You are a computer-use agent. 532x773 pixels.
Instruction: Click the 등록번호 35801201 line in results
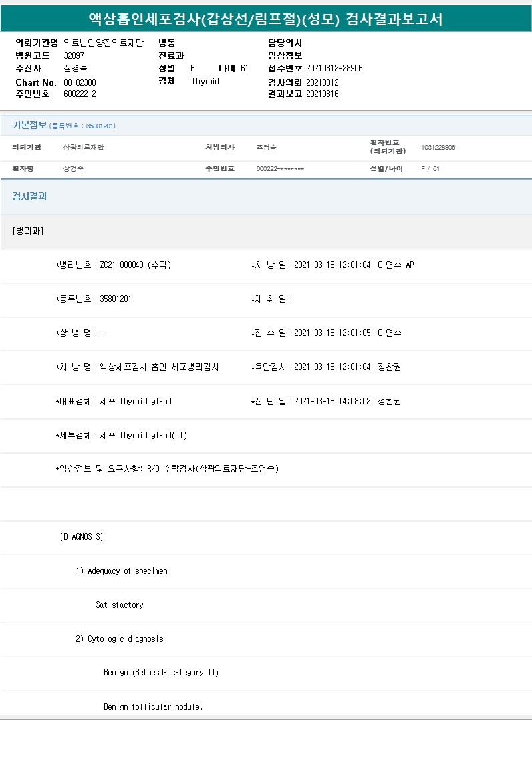[94, 299]
